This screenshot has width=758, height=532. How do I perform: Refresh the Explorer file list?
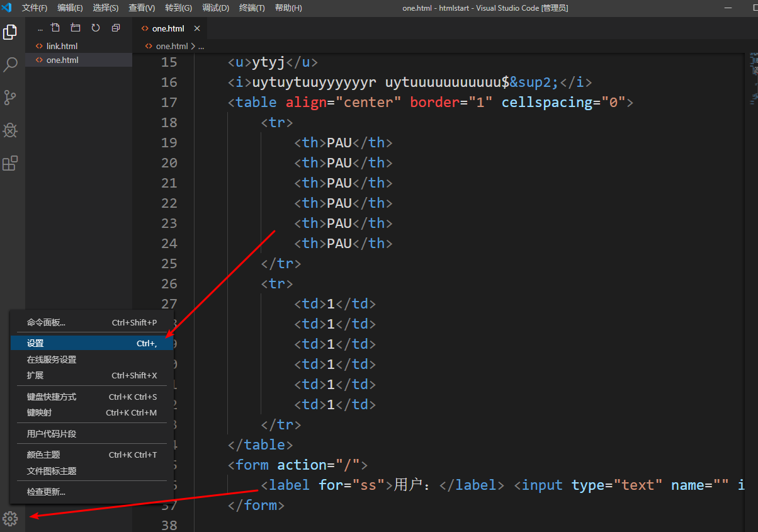(x=96, y=28)
